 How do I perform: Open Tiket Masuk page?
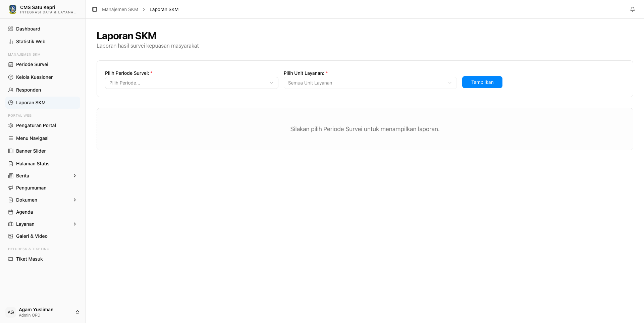coord(43,259)
